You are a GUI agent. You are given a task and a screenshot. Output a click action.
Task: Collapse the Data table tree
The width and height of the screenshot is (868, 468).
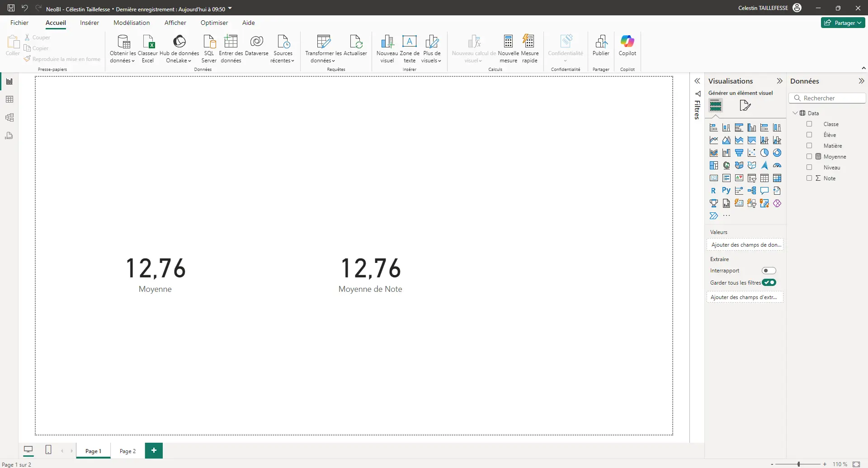[795, 113]
